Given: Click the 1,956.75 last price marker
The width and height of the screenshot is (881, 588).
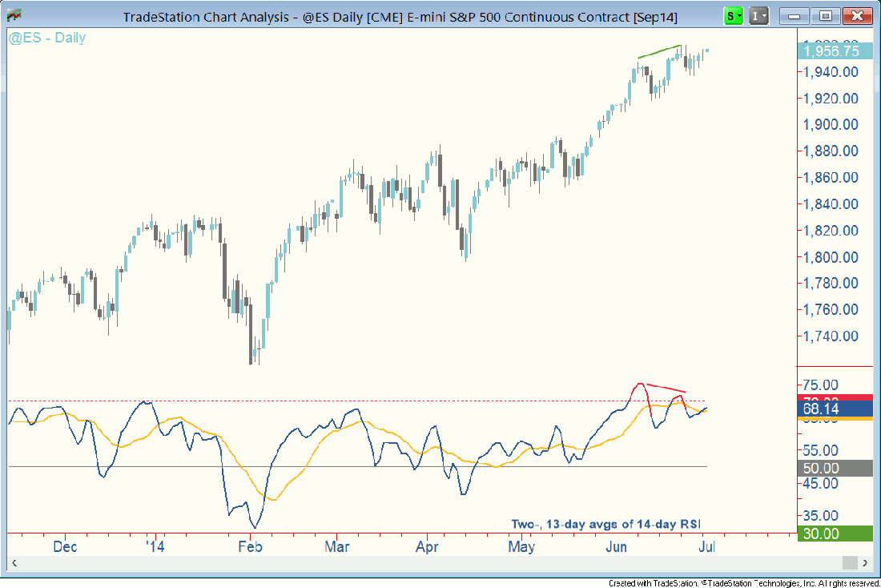Looking at the screenshot, I should (x=831, y=50).
